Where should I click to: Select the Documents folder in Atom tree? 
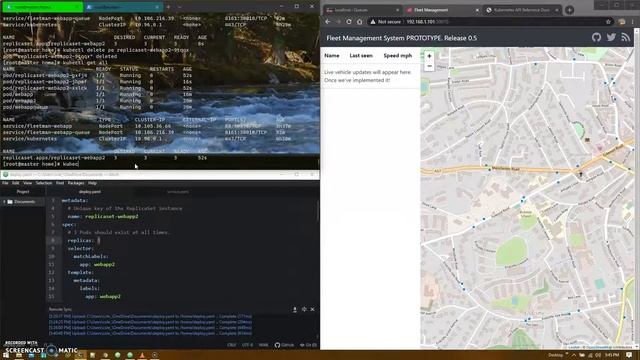point(24,202)
